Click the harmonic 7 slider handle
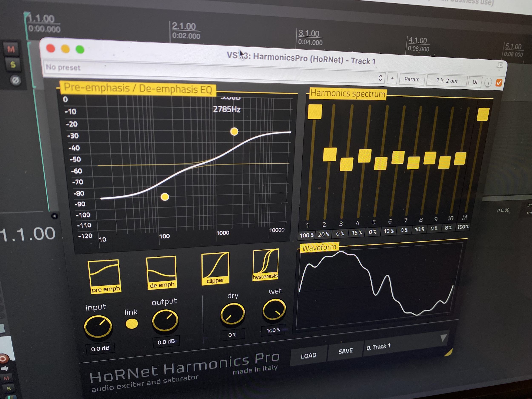 click(414, 163)
